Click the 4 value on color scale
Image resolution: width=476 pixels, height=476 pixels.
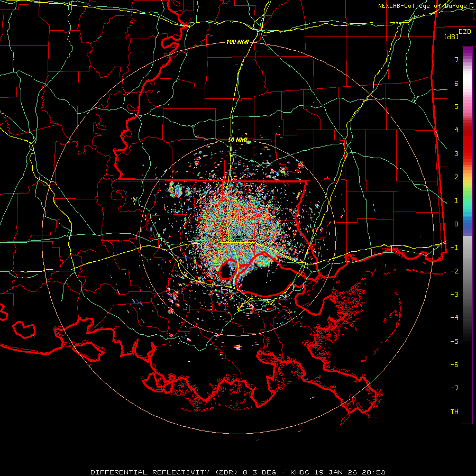456,130
